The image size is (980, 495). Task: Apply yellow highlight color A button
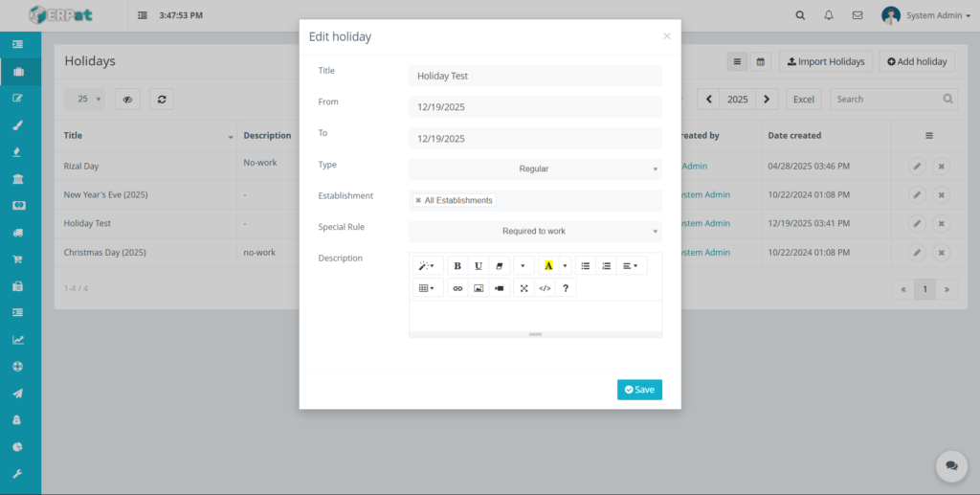coord(548,265)
